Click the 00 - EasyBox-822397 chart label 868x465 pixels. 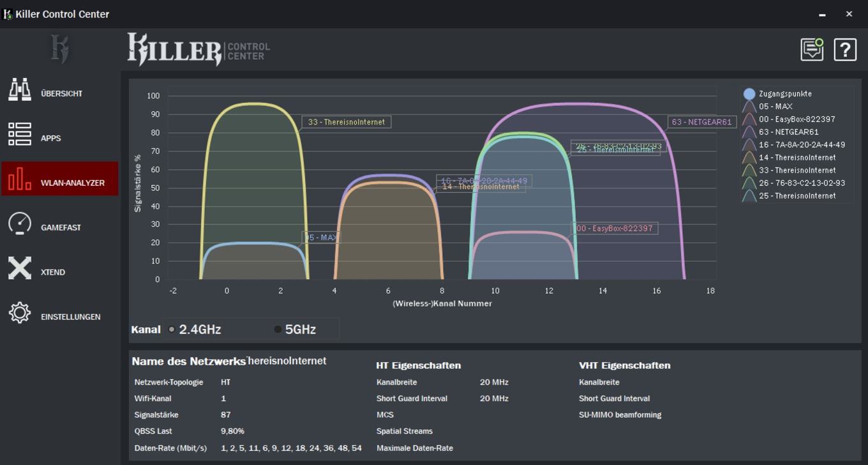615,228
